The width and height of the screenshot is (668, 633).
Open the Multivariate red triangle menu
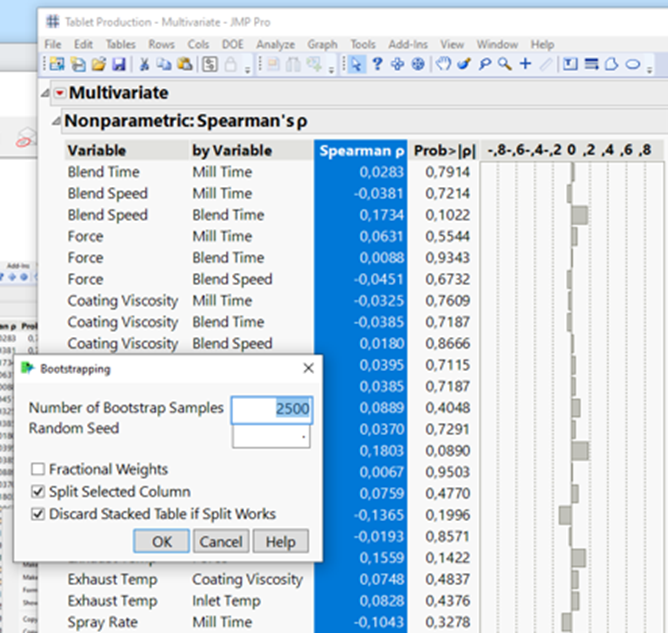pos(59,93)
